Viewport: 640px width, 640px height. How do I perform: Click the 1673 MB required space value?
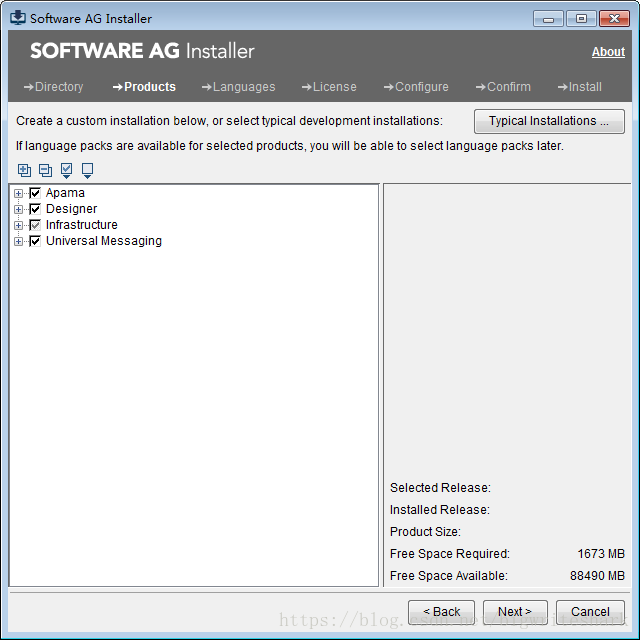pos(601,554)
